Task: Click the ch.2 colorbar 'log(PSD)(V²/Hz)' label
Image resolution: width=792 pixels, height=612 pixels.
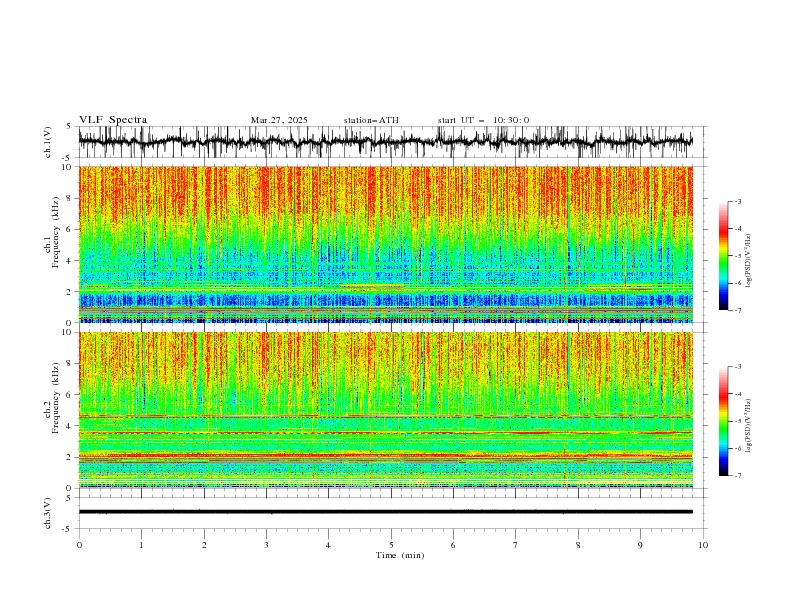Action: (x=749, y=425)
